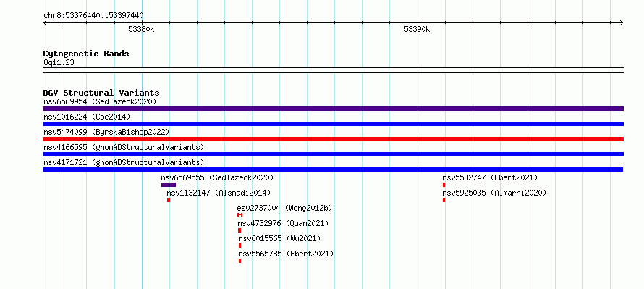Click the red marker under nsv5925035
Viewport: 644px width, 289px height.
click(444, 200)
